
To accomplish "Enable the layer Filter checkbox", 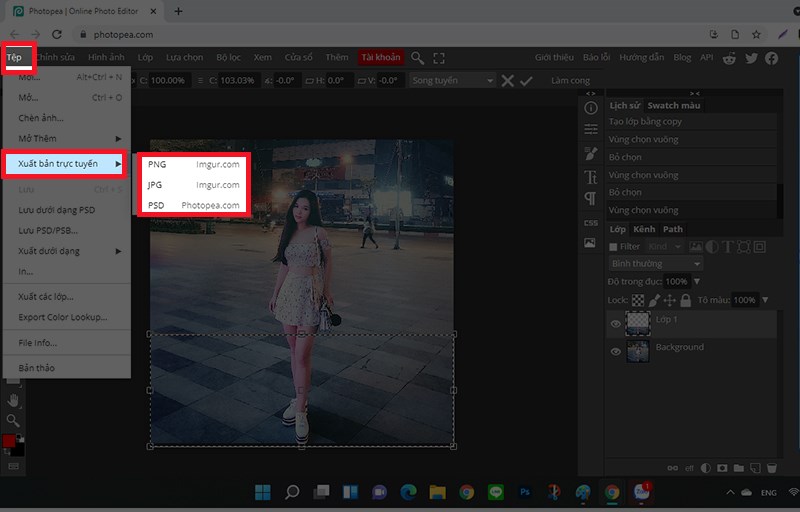I will point(613,247).
